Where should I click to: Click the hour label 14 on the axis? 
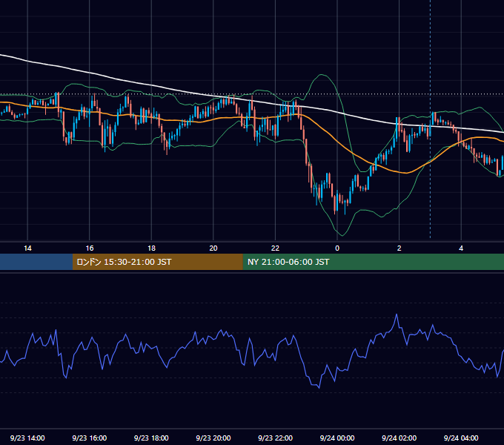[27, 248]
